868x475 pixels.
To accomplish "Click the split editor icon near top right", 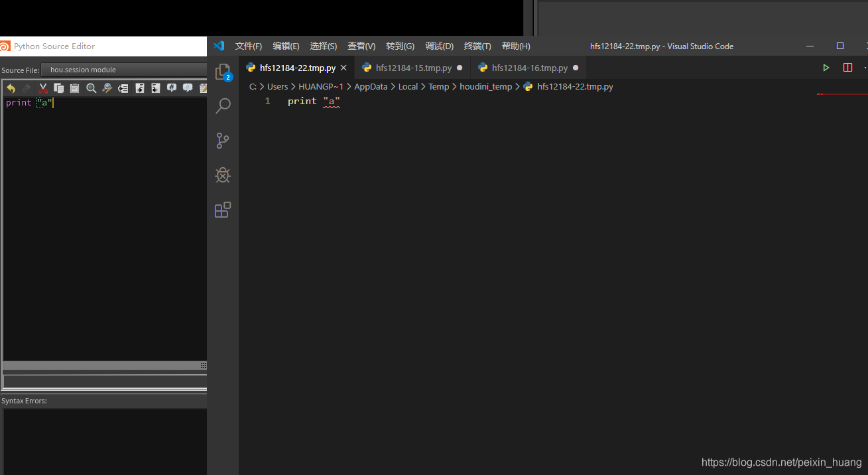I will (848, 67).
